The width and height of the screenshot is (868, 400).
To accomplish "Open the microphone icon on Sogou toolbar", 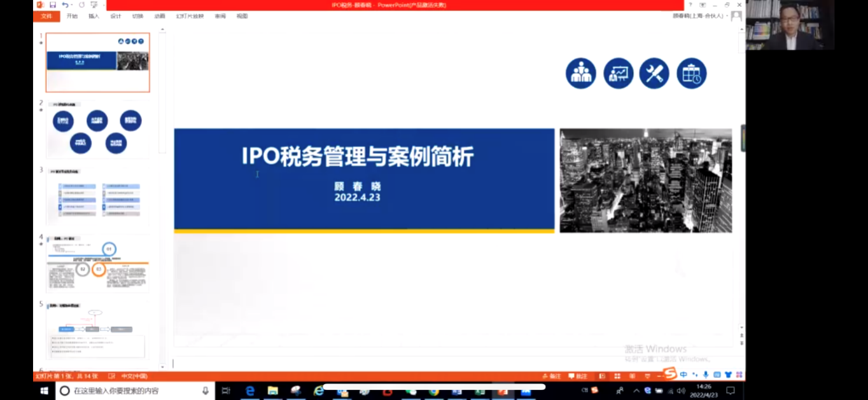I will (x=705, y=375).
